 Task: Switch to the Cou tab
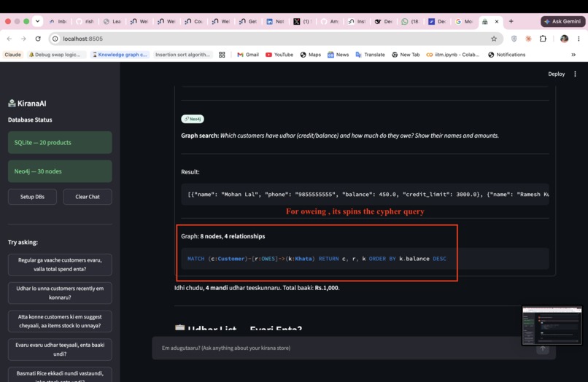[193, 22]
